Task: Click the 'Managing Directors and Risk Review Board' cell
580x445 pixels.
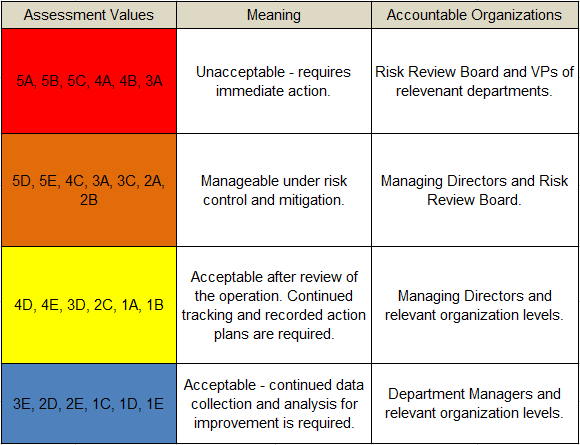Action: (475, 190)
